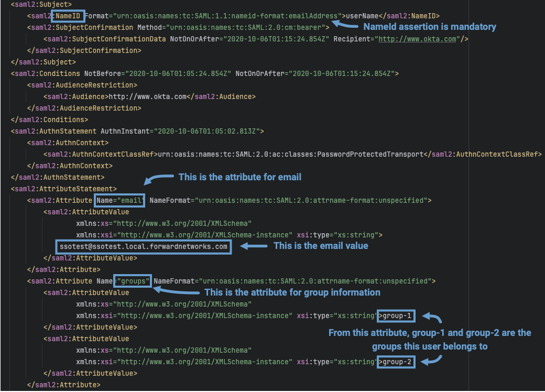Click the arrow pointing at the "groups" attribute
The width and height of the screenshot is (545, 392).
(177, 291)
